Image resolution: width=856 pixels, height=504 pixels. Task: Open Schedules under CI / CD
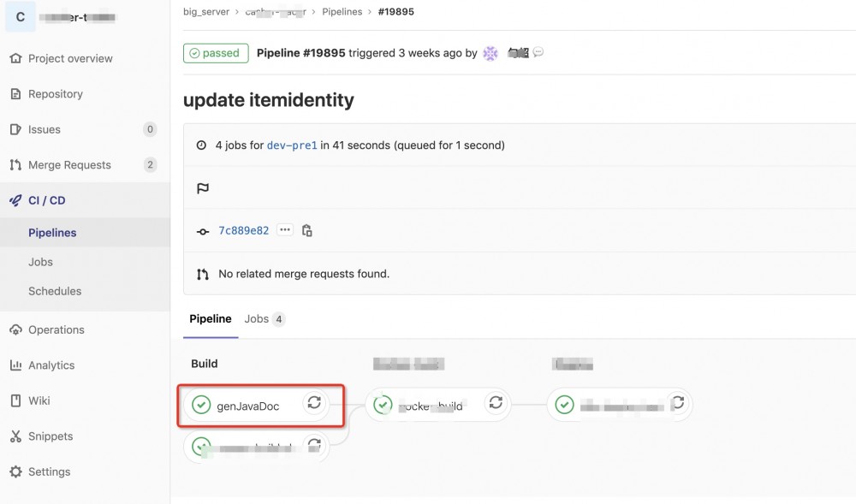point(55,291)
